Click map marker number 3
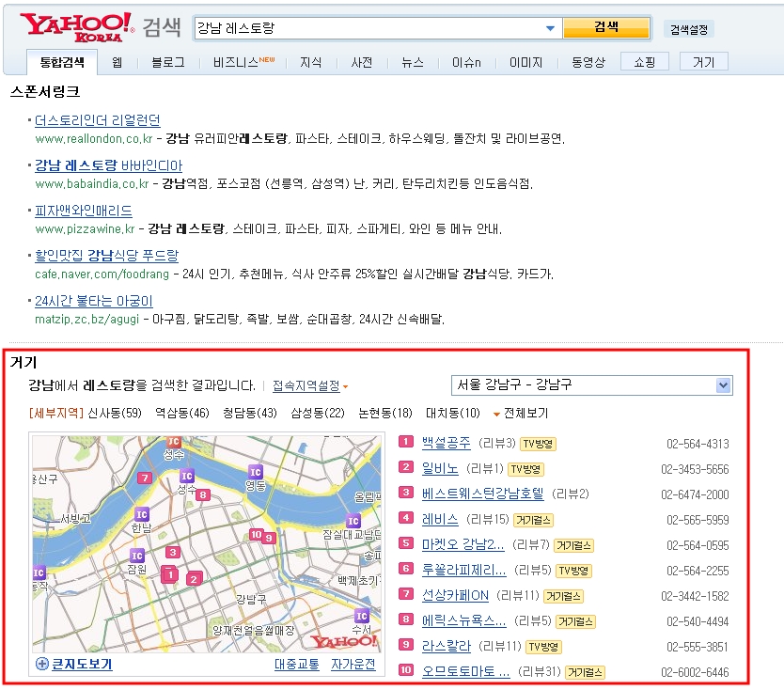The image size is (784, 690). coord(173,552)
